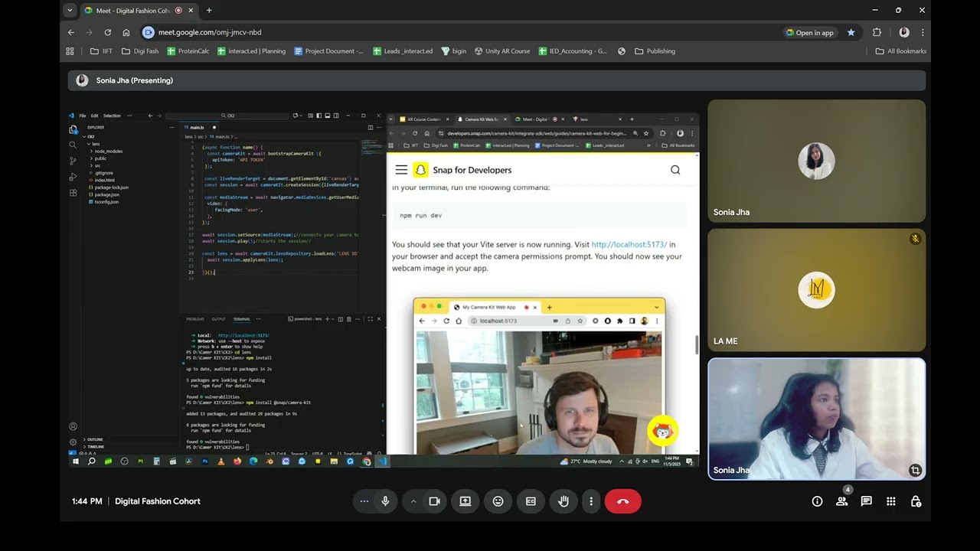Search the Snap for Developers site
The height and width of the screenshot is (551, 980).
pos(675,170)
